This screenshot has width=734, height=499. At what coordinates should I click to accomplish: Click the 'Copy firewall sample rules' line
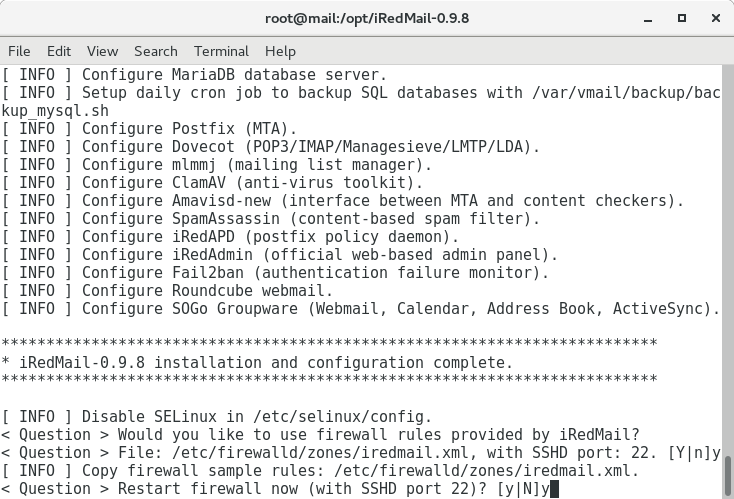point(320,470)
